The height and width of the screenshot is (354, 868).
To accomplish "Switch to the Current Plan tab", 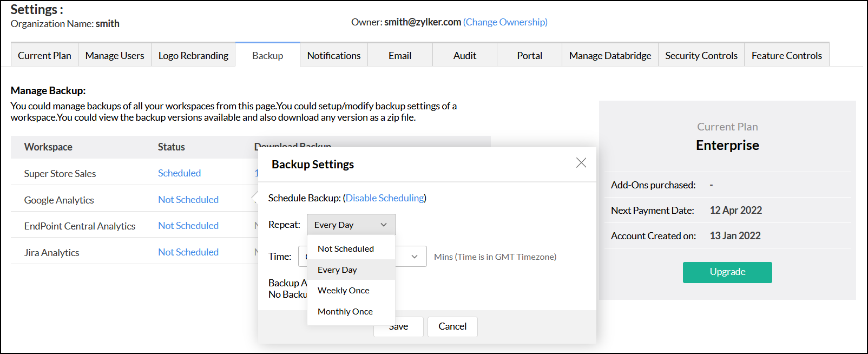I will click(x=44, y=56).
